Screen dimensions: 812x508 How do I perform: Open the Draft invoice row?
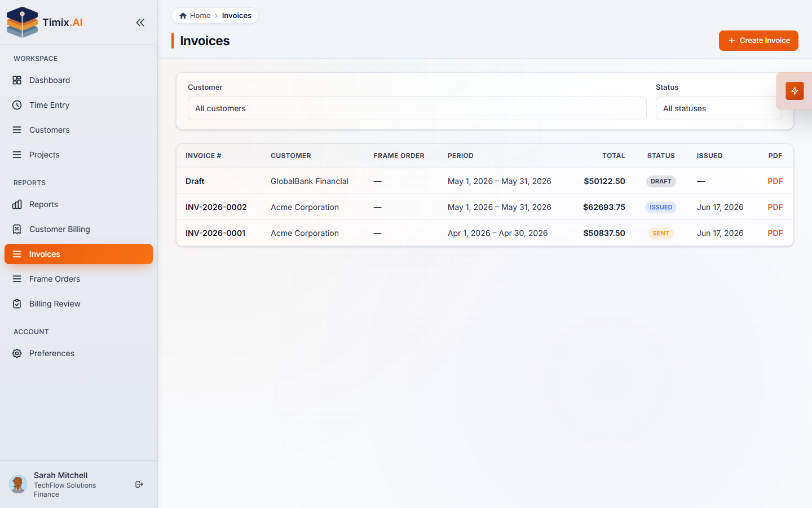pos(485,181)
